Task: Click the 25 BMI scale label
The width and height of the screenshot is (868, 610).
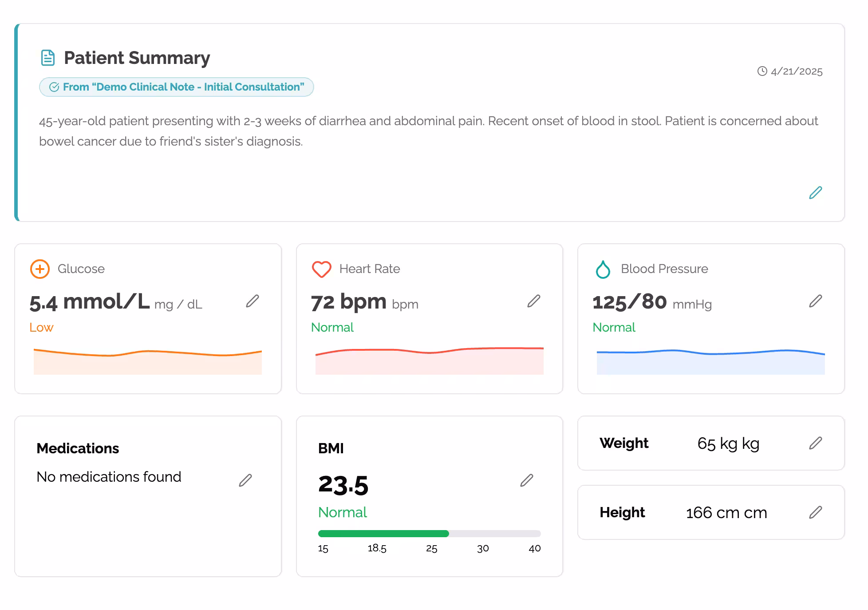Action: (432, 548)
